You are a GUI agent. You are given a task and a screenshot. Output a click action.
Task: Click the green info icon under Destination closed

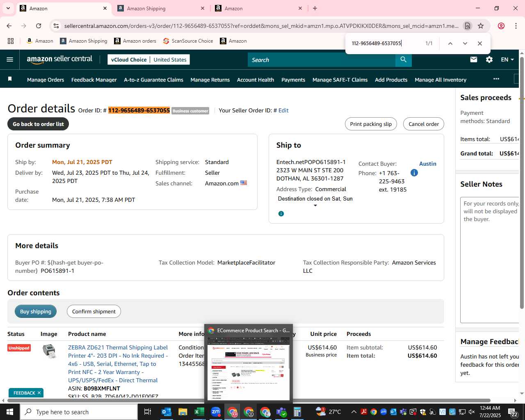coord(281,214)
